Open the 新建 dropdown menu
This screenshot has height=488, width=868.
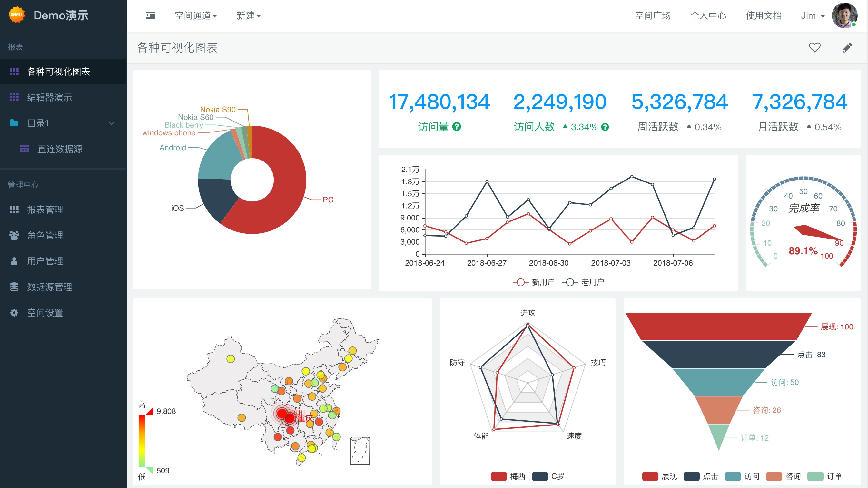pyautogui.click(x=248, y=15)
